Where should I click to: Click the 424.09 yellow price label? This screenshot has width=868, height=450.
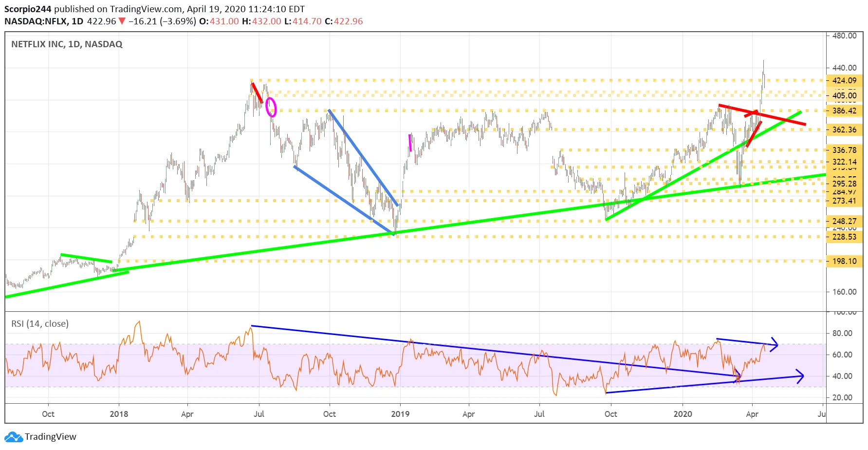(x=844, y=81)
